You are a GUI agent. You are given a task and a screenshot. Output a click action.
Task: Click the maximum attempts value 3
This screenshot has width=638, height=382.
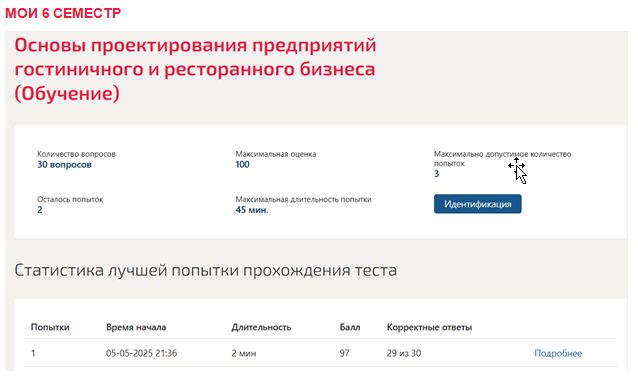437,174
